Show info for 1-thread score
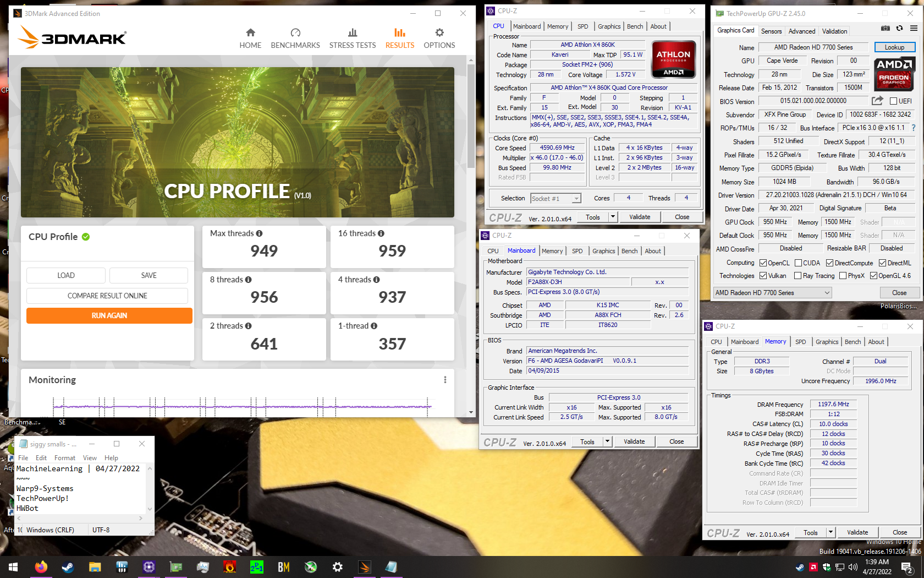 coord(374,326)
